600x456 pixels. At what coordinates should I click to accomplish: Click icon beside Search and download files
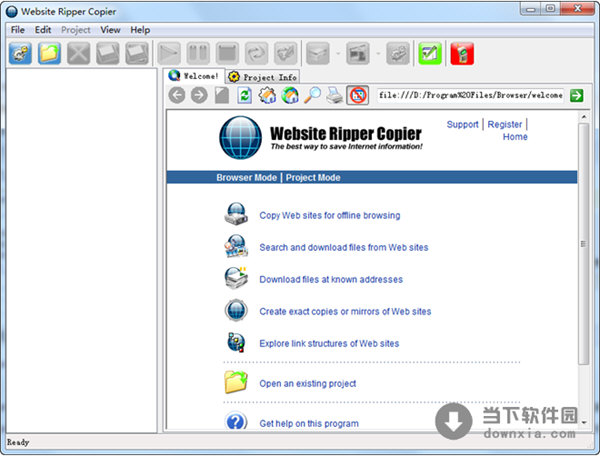pyautogui.click(x=236, y=246)
